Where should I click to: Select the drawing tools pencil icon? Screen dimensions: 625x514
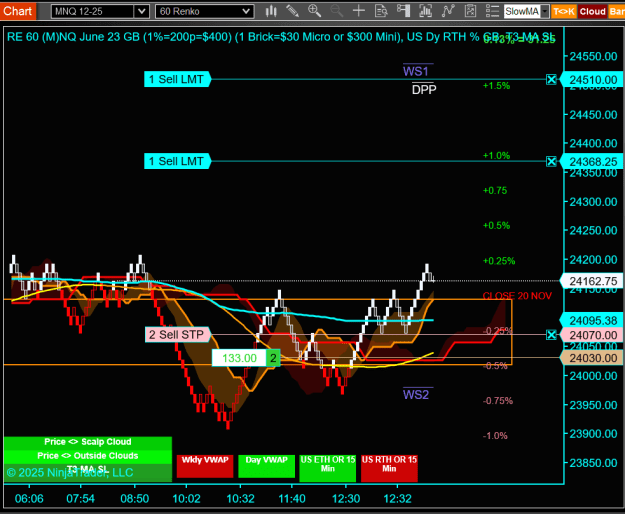292,11
